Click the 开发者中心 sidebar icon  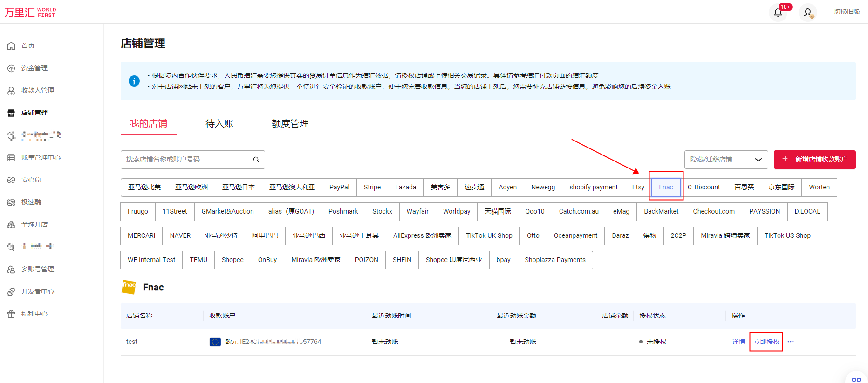[x=11, y=292]
